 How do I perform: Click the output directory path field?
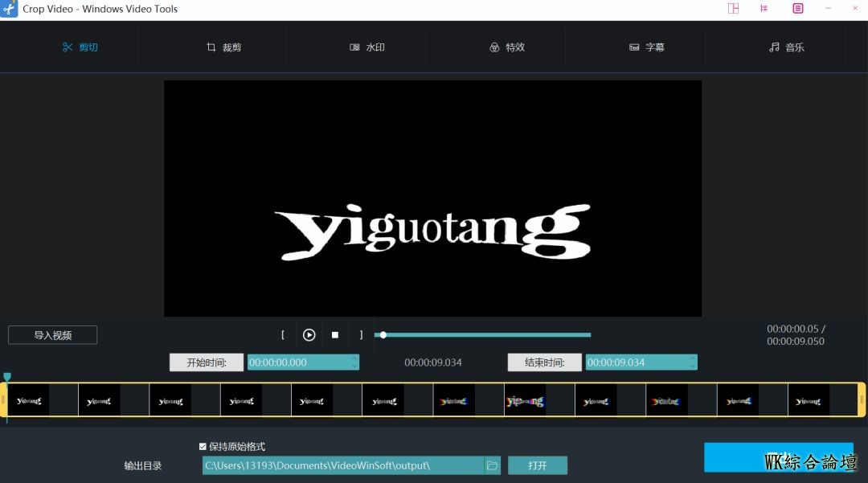343,465
